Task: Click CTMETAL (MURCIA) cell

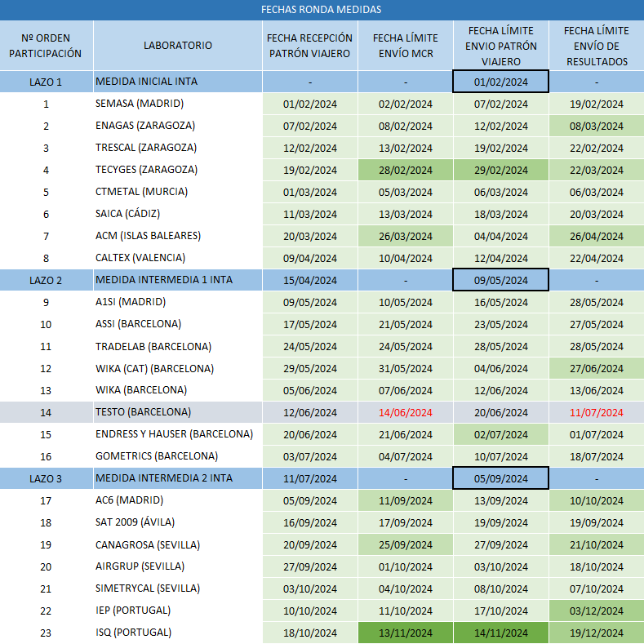Action: pyautogui.click(x=178, y=192)
